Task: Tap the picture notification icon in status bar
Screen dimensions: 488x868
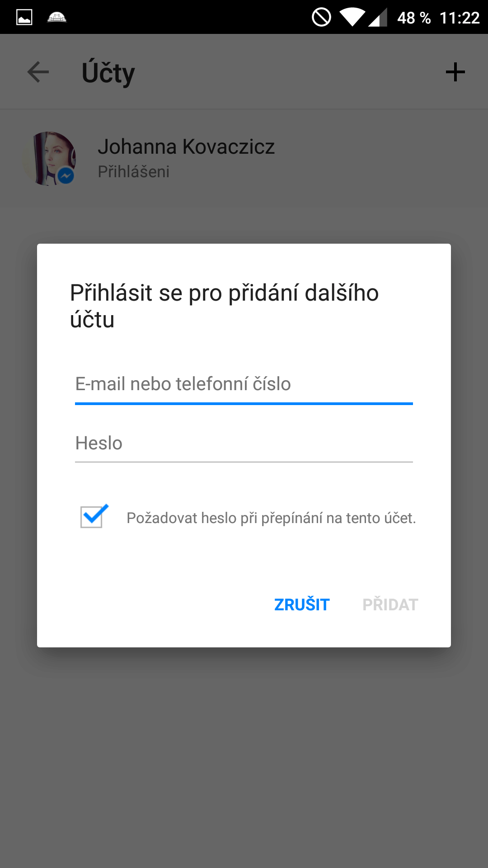Action: pyautogui.click(x=24, y=18)
